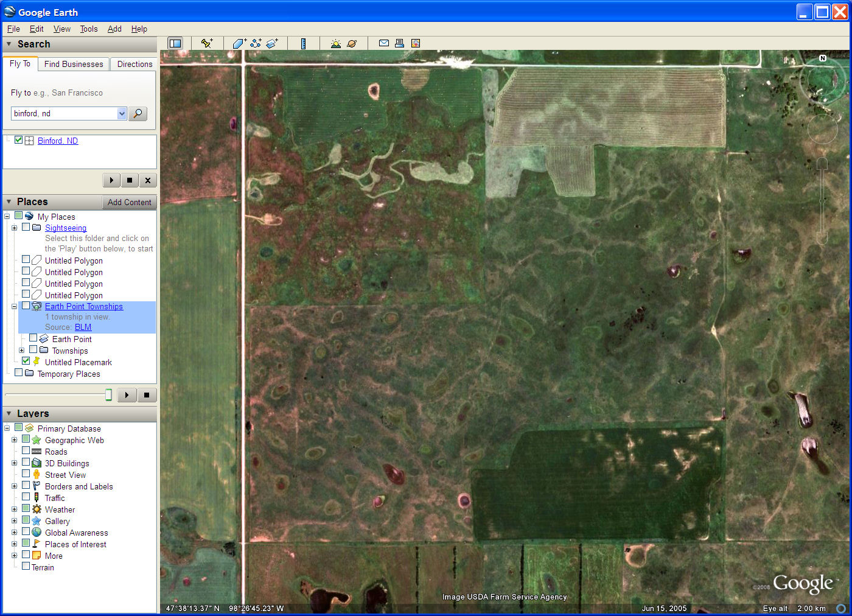Check the Temporary Places checkbox
The height and width of the screenshot is (616, 852).
(x=18, y=373)
